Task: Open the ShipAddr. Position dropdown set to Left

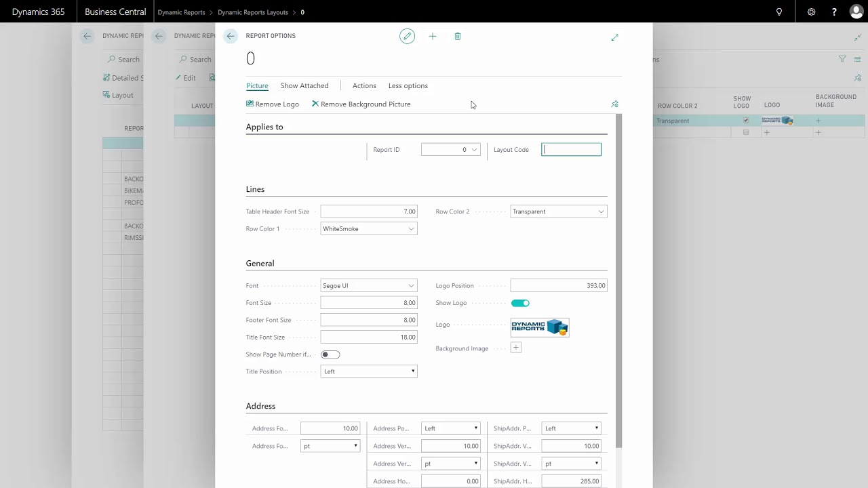Action: pos(572,428)
